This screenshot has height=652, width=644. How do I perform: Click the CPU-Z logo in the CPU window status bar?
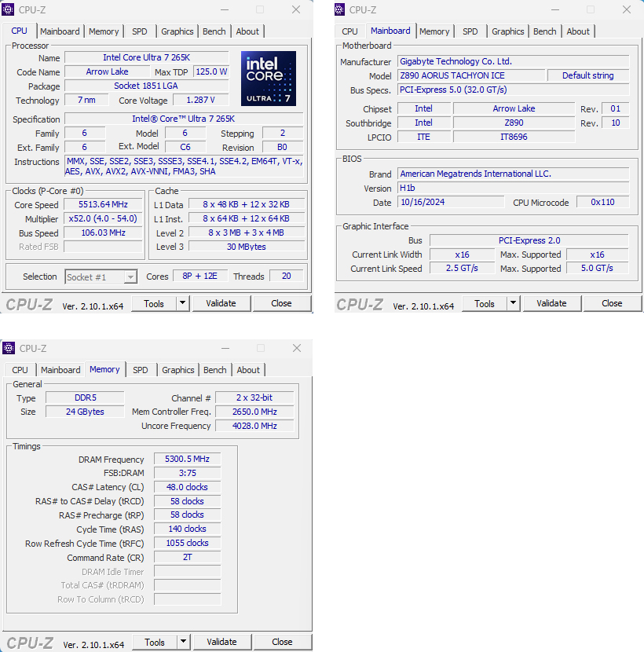(29, 304)
